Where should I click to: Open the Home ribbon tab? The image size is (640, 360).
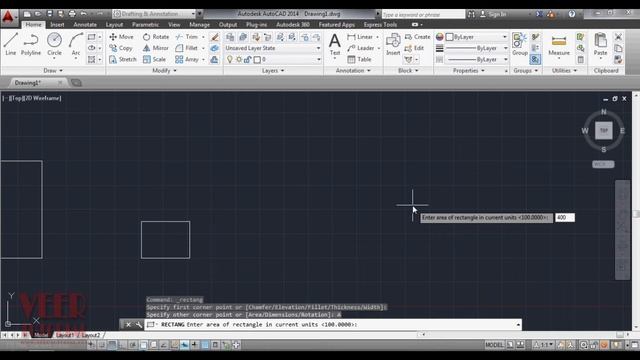tap(33, 24)
